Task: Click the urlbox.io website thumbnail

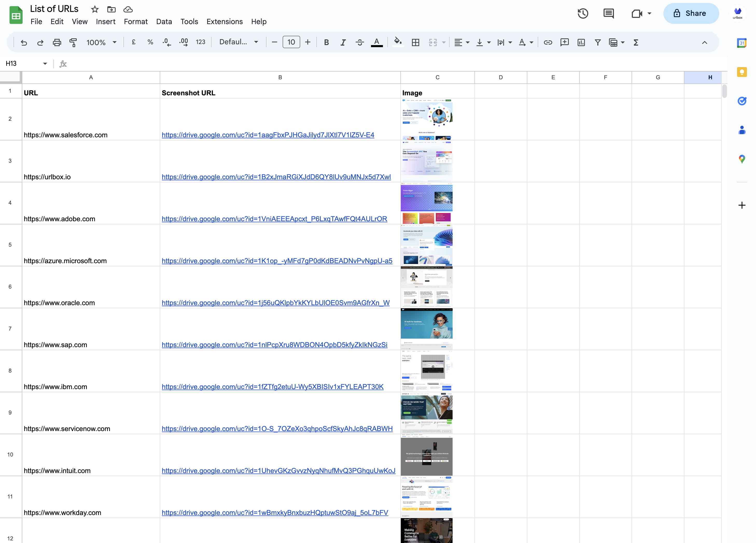Action: (427, 160)
